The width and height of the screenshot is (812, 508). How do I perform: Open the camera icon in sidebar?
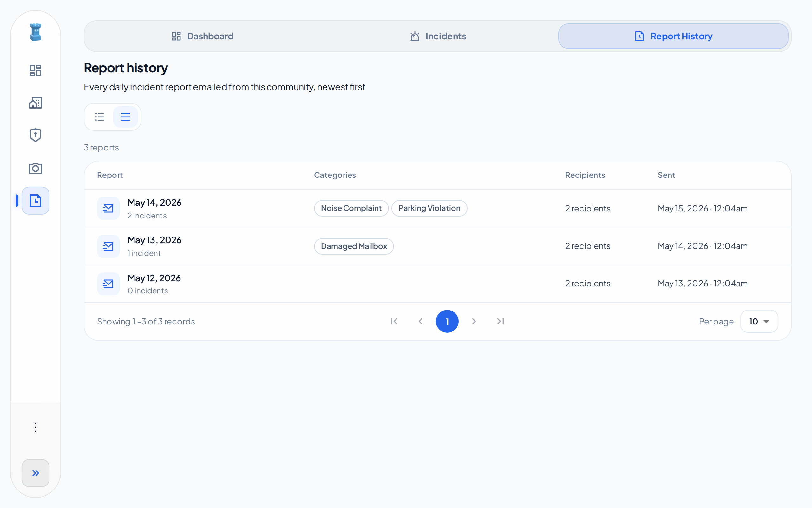coord(35,168)
